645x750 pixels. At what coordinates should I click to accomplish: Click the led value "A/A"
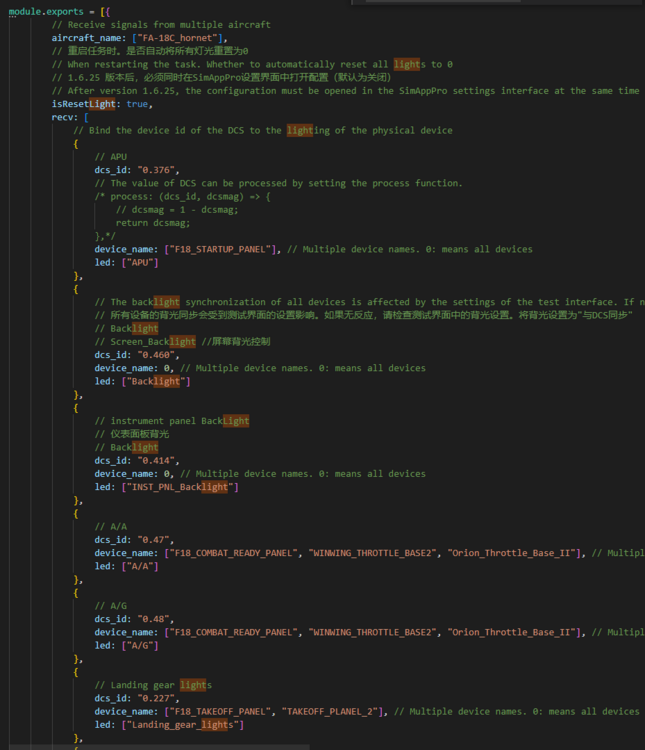pyautogui.click(x=140, y=566)
